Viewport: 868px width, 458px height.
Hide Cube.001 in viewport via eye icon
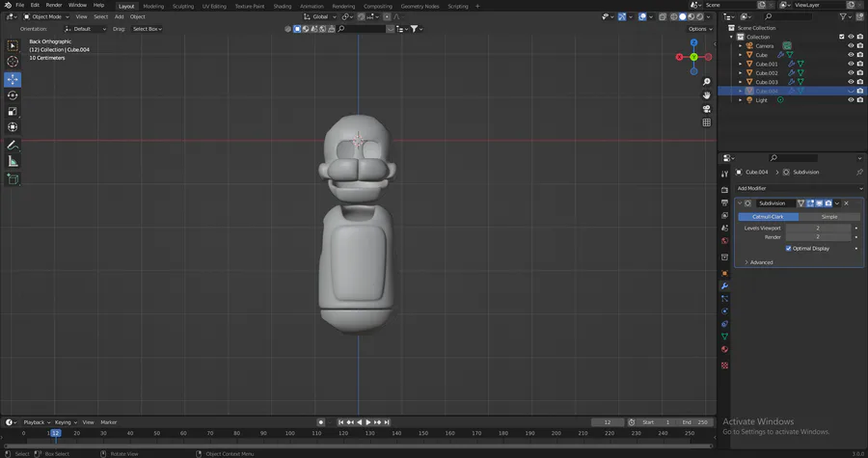[851, 65]
